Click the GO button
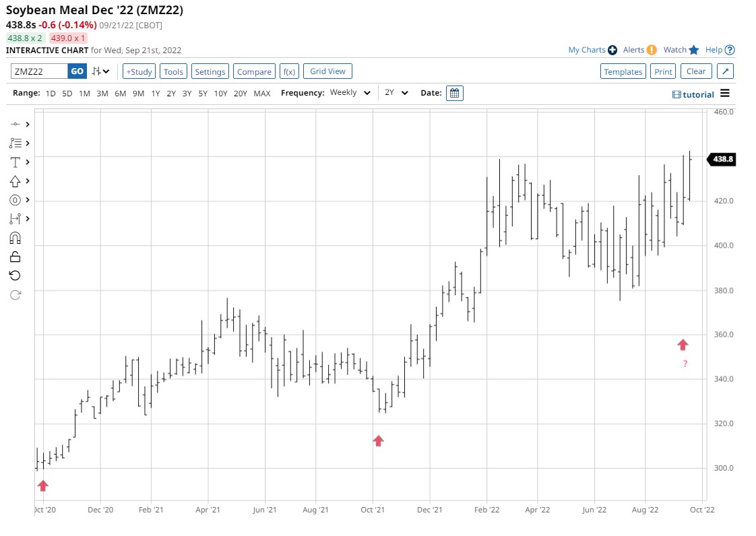 [77, 71]
